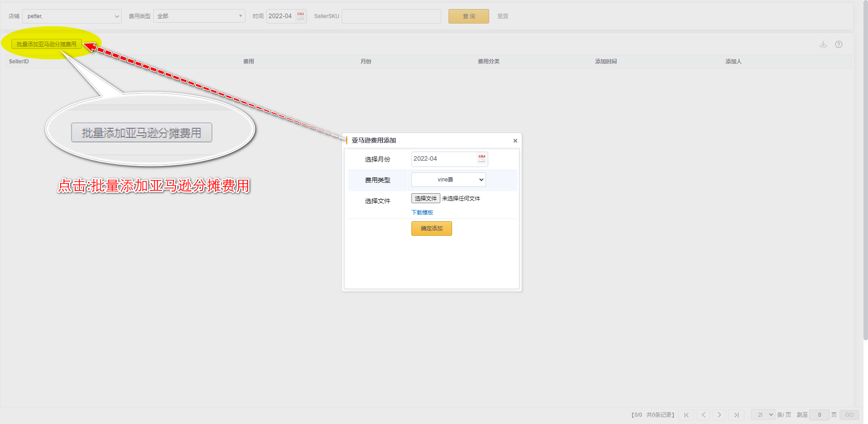
Task: Go to next page arrow
Action: [719, 415]
